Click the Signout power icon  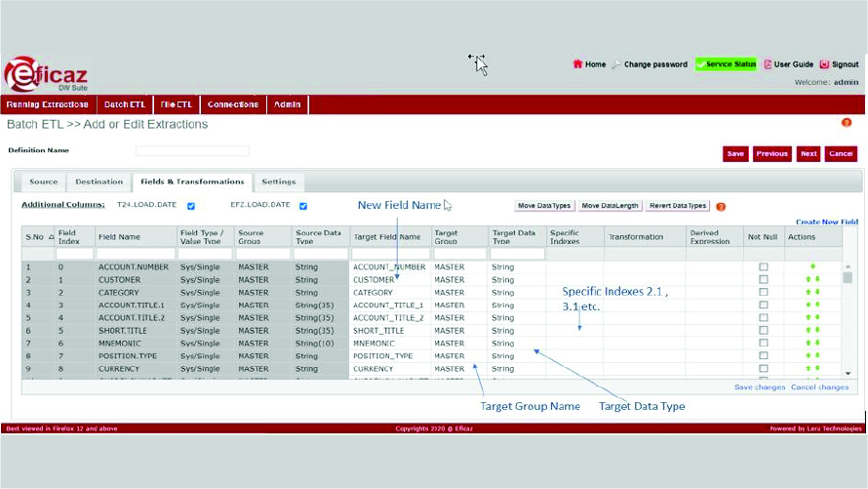pyautogui.click(x=824, y=64)
